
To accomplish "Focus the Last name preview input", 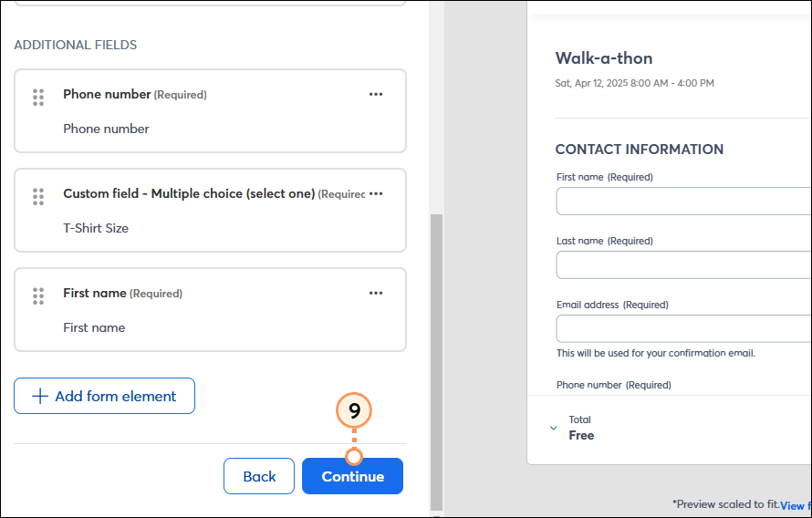I will point(683,265).
